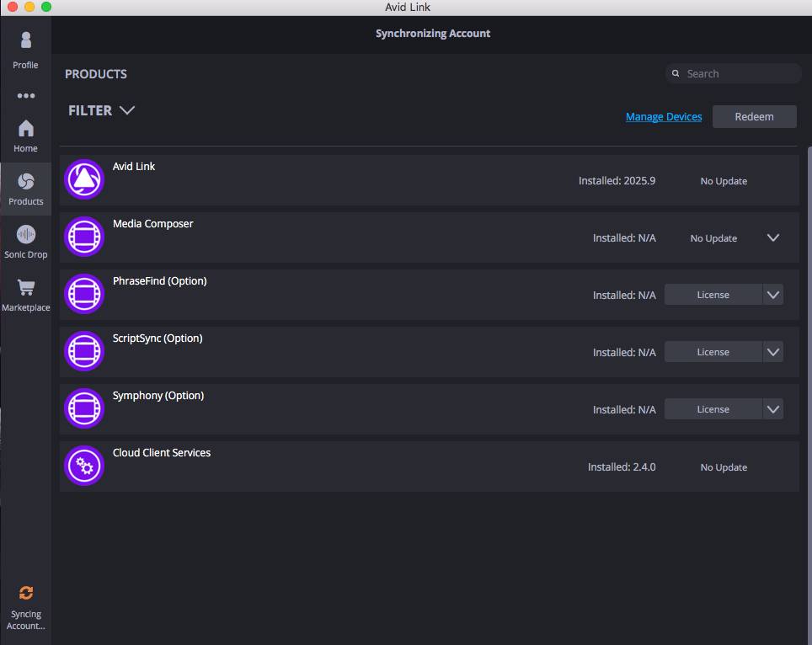This screenshot has height=645, width=812.
Task: Click the three-dots more options icon
Action: (x=26, y=96)
